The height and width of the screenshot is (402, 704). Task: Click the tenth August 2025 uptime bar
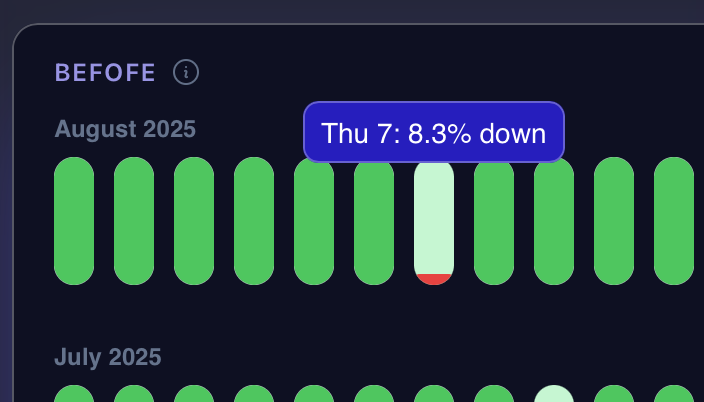click(x=614, y=221)
